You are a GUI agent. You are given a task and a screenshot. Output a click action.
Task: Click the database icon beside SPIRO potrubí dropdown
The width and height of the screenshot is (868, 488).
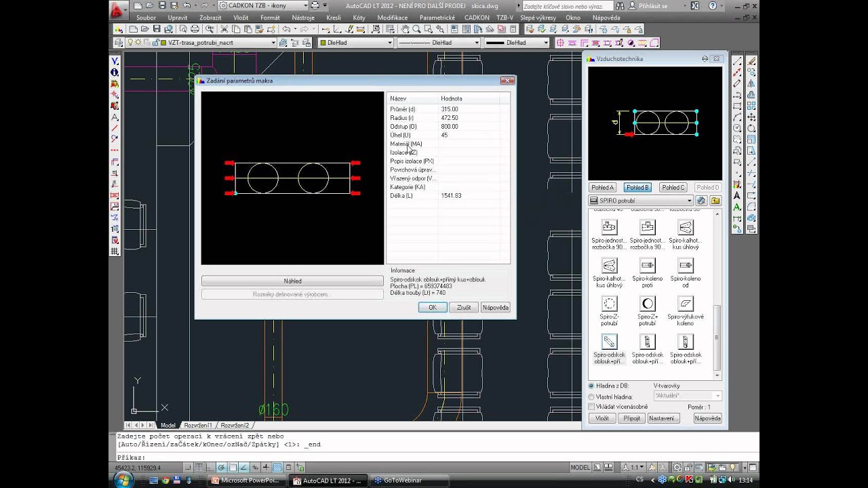[702, 201]
